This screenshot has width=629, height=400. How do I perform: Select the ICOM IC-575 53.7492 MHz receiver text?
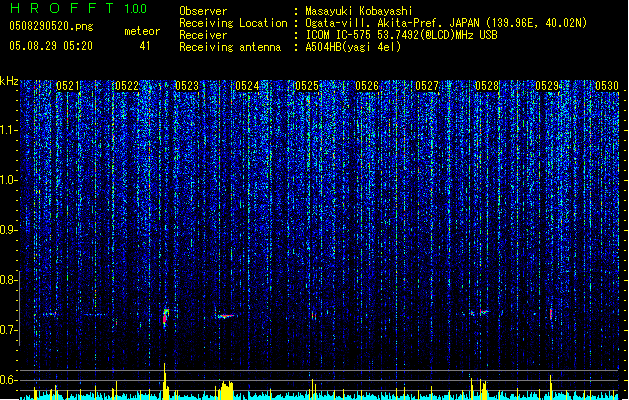(401, 35)
